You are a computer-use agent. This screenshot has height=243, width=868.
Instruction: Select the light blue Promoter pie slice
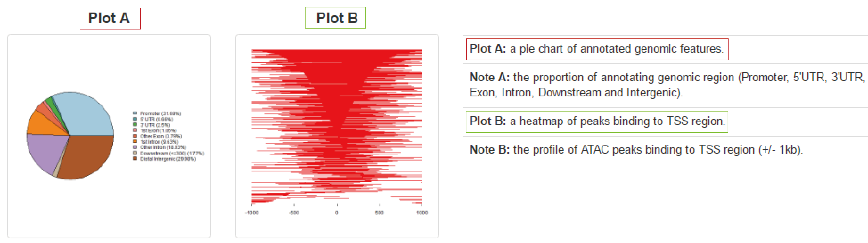pyautogui.click(x=89, y=115)
